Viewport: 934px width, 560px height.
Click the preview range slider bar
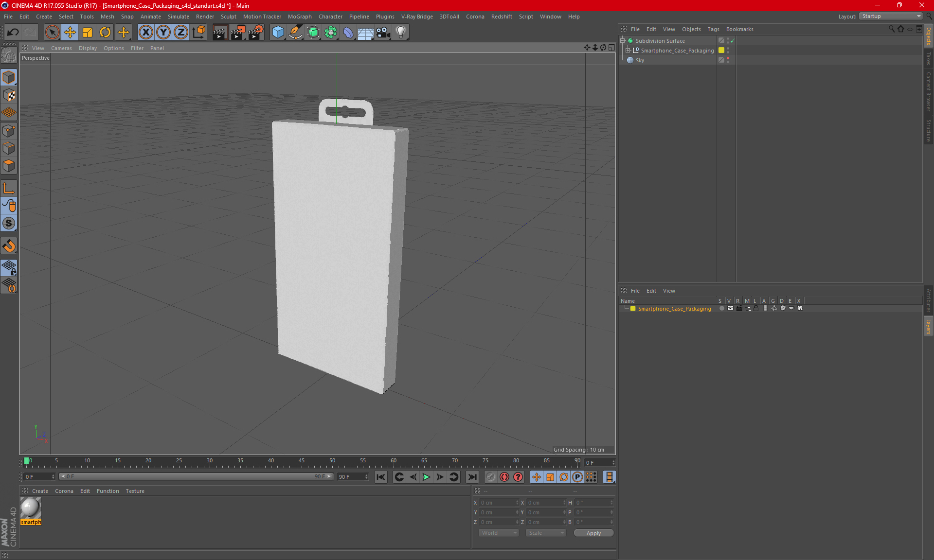point(196,477)
